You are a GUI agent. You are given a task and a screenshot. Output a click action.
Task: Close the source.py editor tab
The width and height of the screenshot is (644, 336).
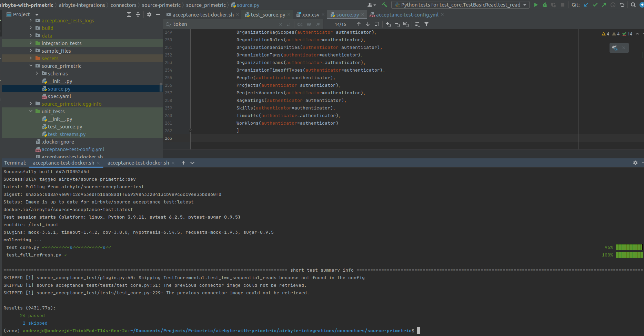(363, 15)
